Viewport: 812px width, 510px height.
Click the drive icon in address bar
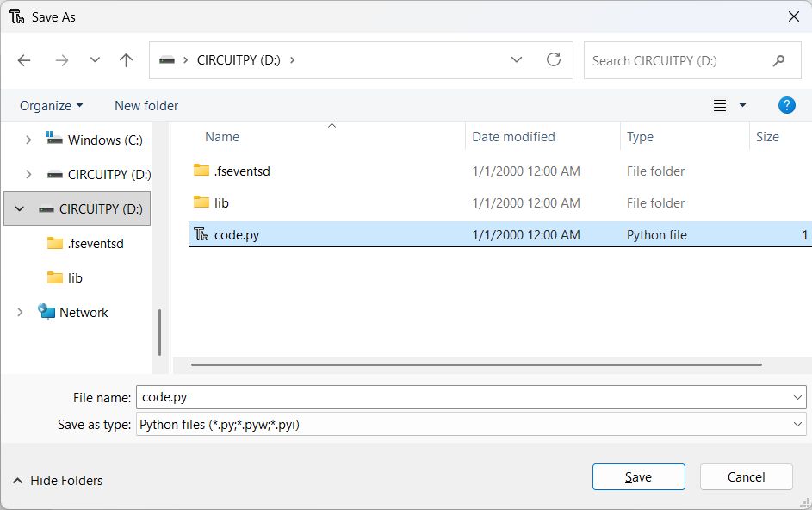point(167,60)
